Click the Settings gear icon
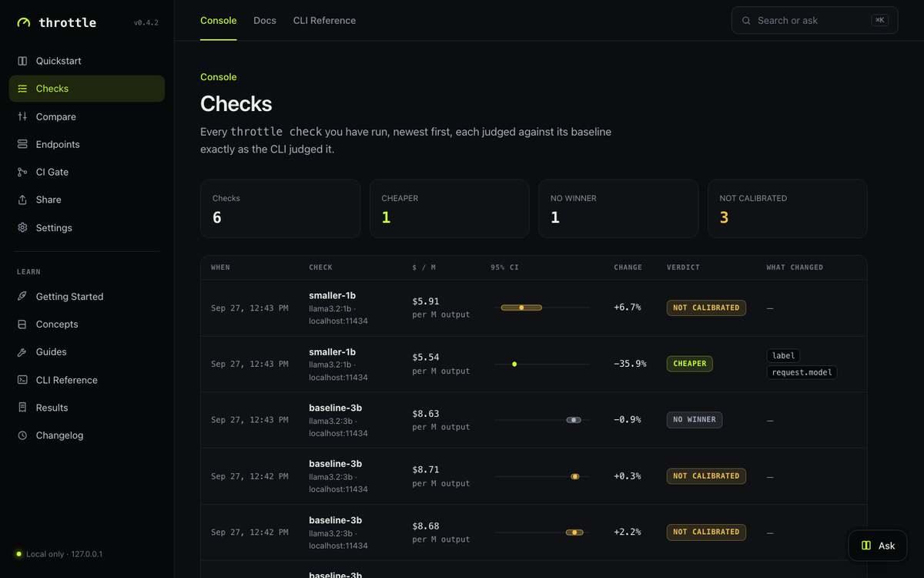The image size is (924, 578). coord(22,227)
